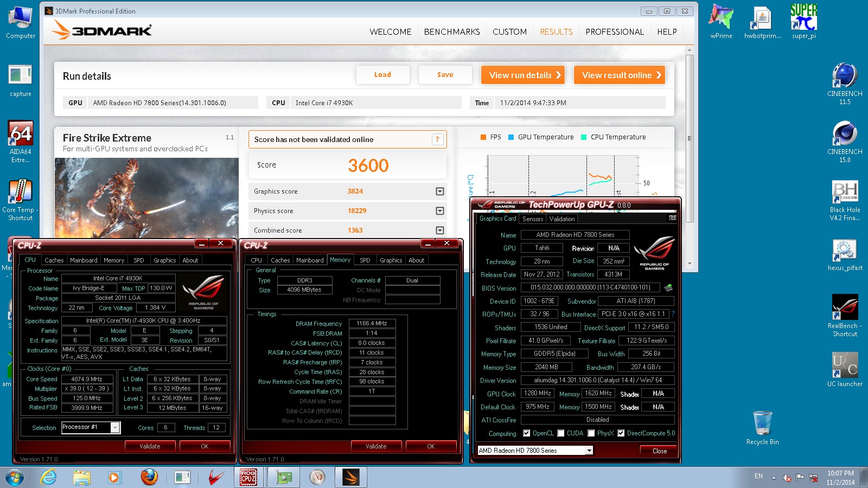Image resolution: width=868 pixels, height=488 pixels.
Task: Click Save button in Run details
Action: point(445,75)
